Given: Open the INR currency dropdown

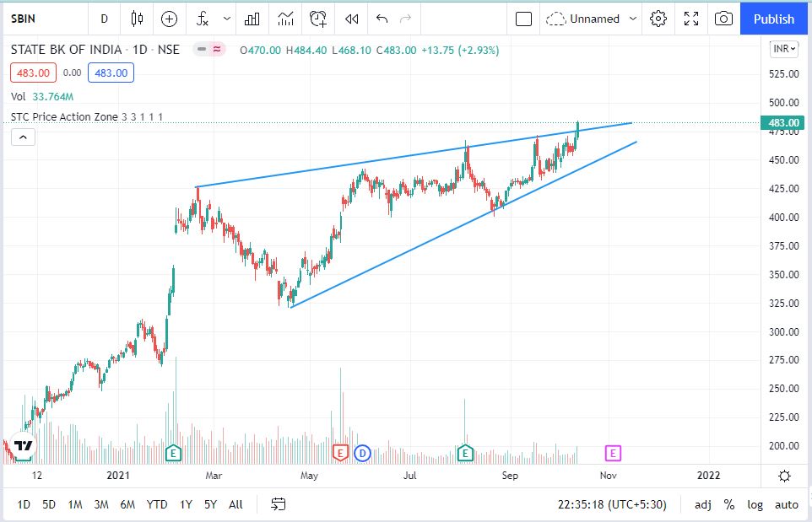Looking at the screenshot, I should click(784, 49).
